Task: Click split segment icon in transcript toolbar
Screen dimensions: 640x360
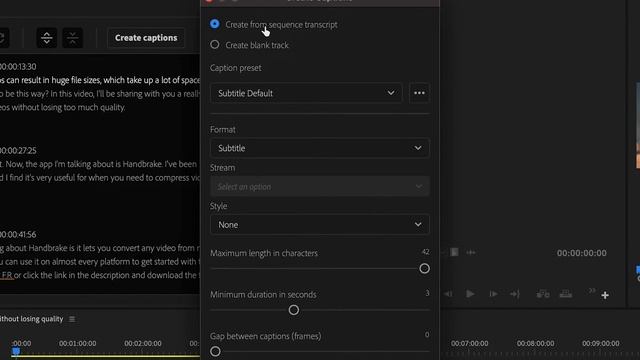Action: (x=47, y=38)
